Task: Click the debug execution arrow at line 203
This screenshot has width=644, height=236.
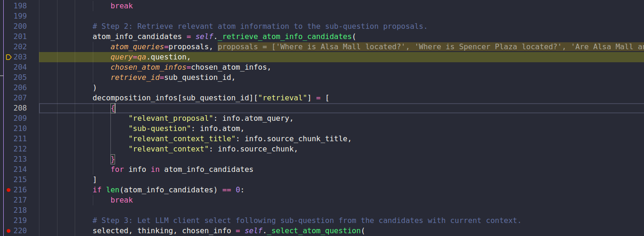Action: [x=8, y=57]
